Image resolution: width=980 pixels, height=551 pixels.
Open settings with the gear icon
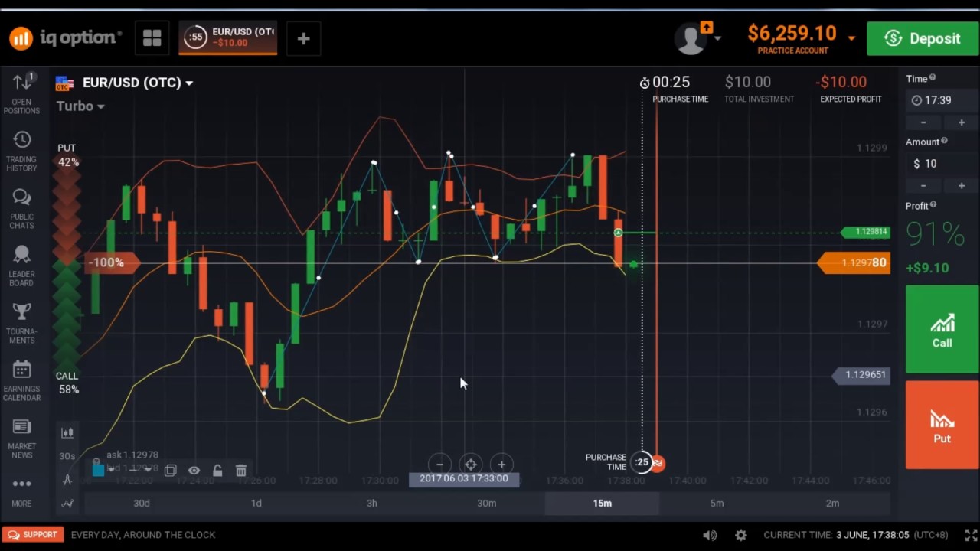pos(740,535)
